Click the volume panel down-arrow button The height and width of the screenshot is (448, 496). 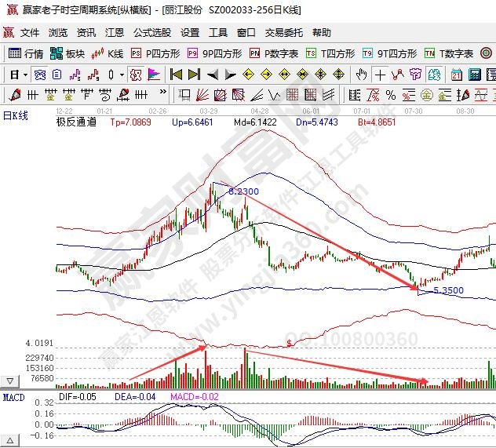9,382
